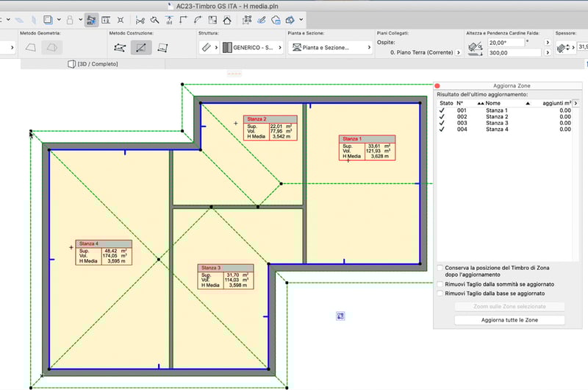Select the rotated rectangle construction method icon
588x390 pixels.
(162, 48)
